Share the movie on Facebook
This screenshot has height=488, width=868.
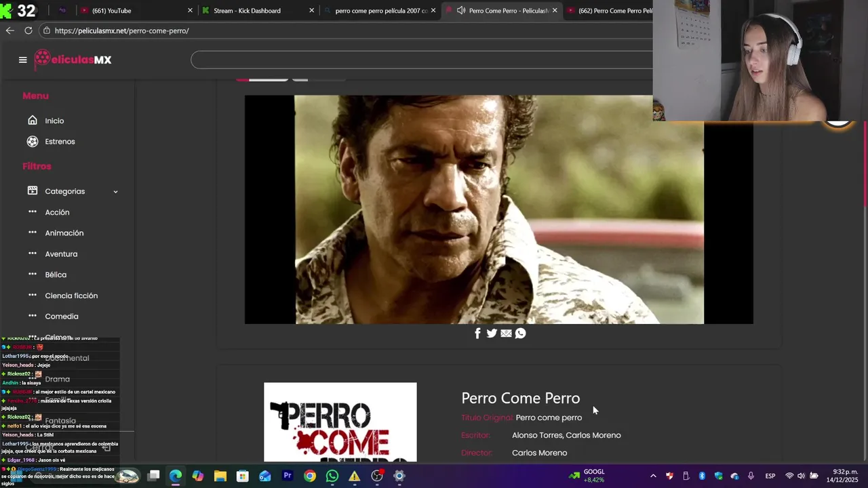[477, 333]
